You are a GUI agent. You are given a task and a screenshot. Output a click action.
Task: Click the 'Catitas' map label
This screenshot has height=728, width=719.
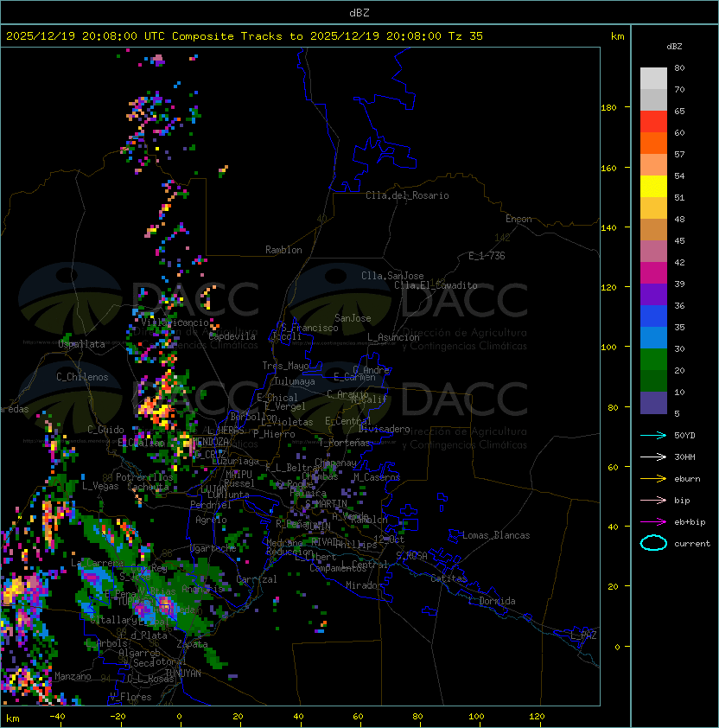pyautogui.click(x=449, y=578)
